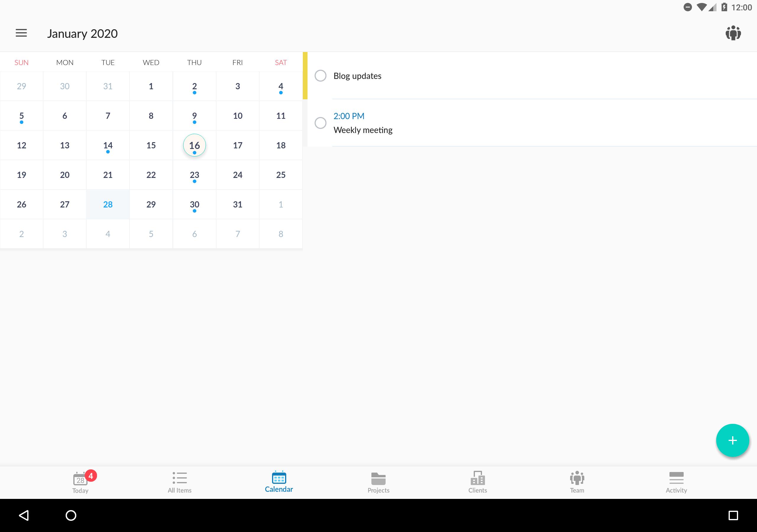Choose Tuesday January 14

[108, 145]
